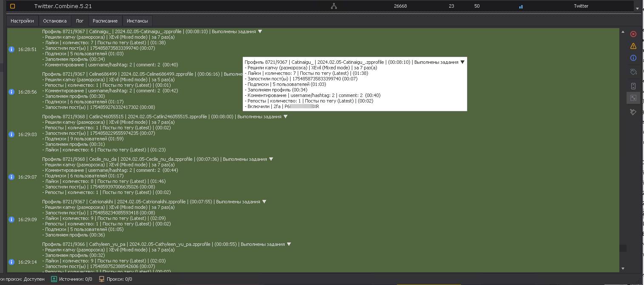This screenshot has width=644, height=285.
Task: Click the value 23 in the project row
Action: click(451, 6)
